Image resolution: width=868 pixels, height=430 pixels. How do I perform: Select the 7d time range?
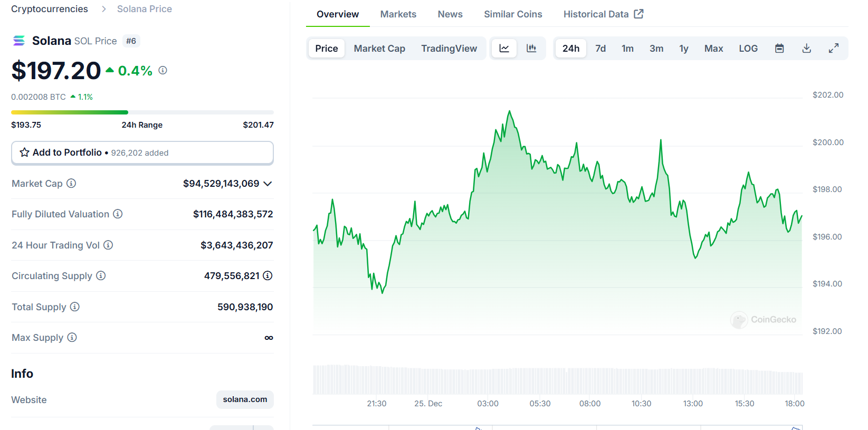[600, 49]
